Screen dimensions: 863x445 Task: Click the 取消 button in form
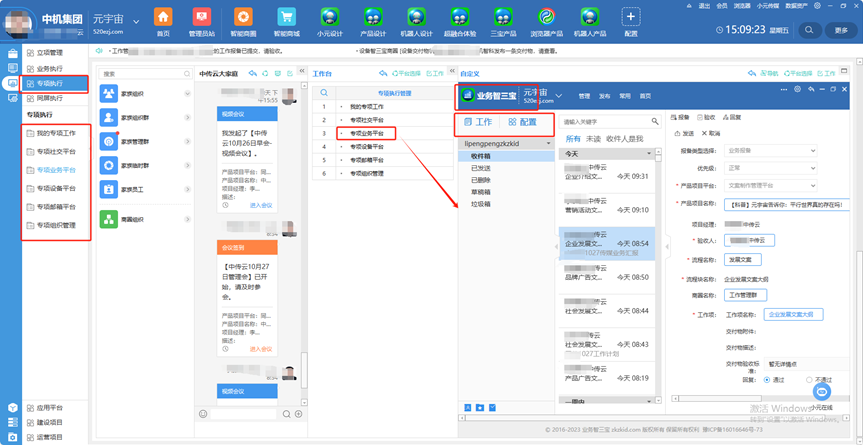click(711, 133)
